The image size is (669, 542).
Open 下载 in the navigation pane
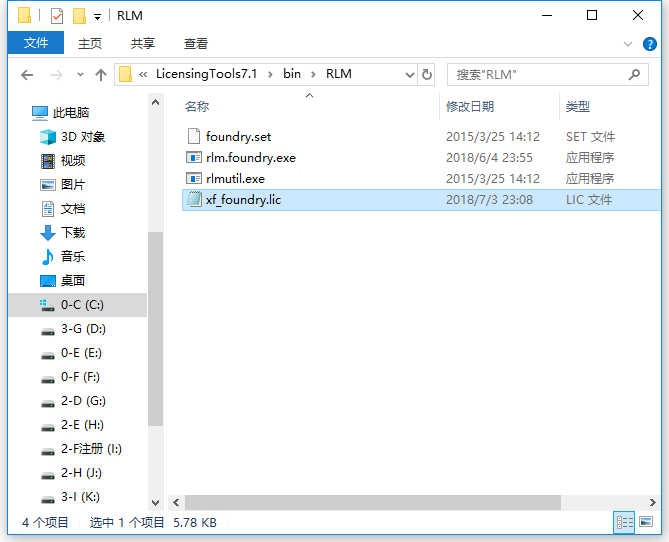73,233
